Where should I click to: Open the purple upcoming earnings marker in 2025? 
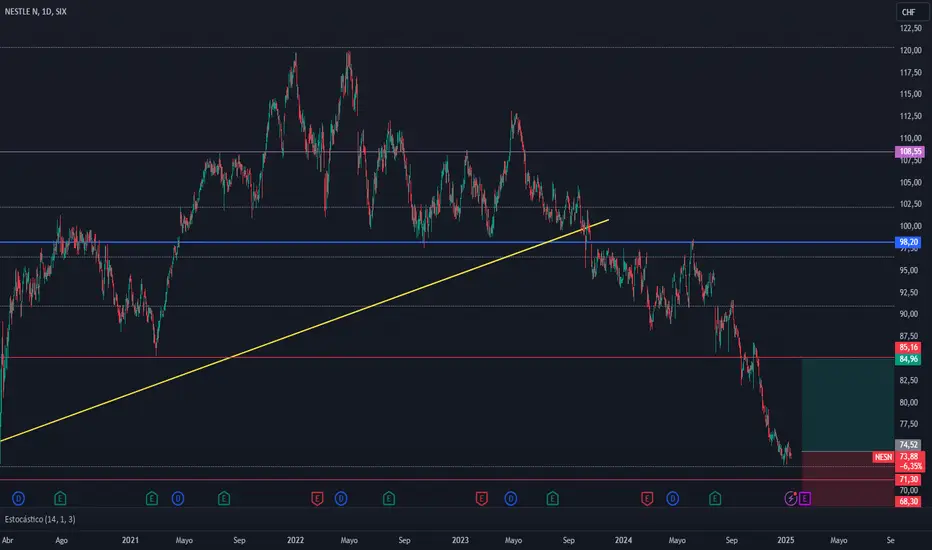pyautogui.click(x=804, y=498)
